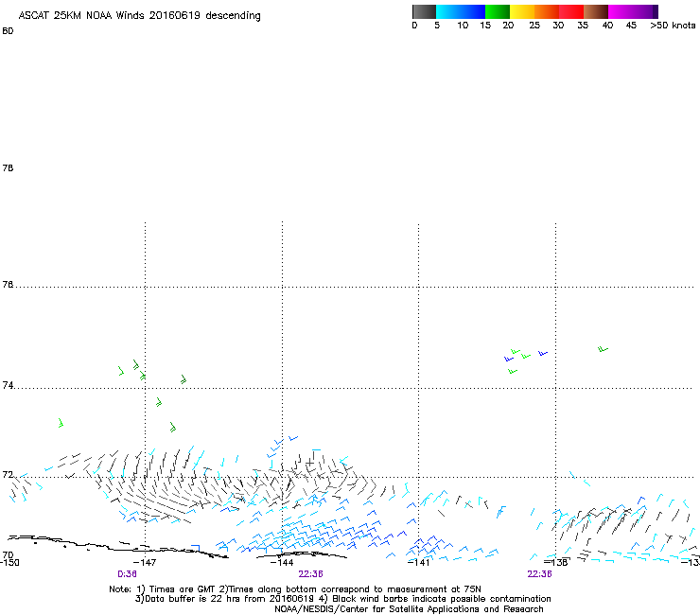Image resolution: width=700 pixels, height=615 pixels.
Task: Click the longitude label -150
Action: click(9, 562)
